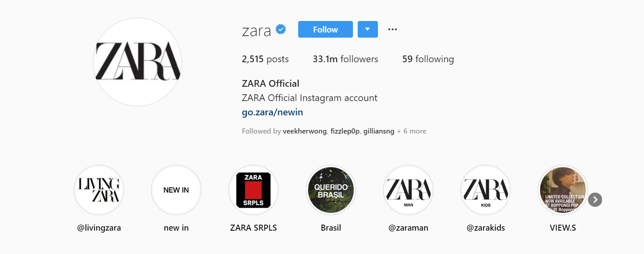This screenshot has width=644, height=254.
Task: Open follower veekherwong's profile
Action: (305, 131)
